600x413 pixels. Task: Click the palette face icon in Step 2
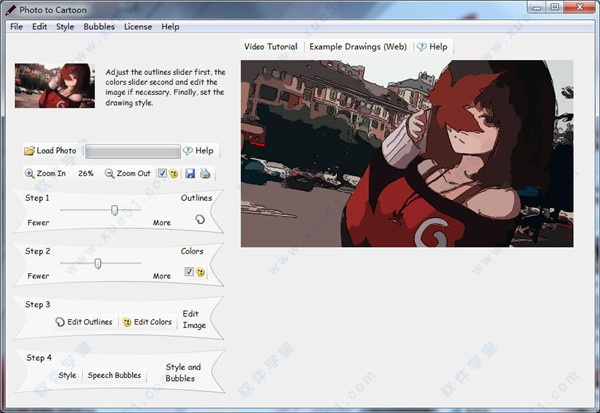pos(201,272)
